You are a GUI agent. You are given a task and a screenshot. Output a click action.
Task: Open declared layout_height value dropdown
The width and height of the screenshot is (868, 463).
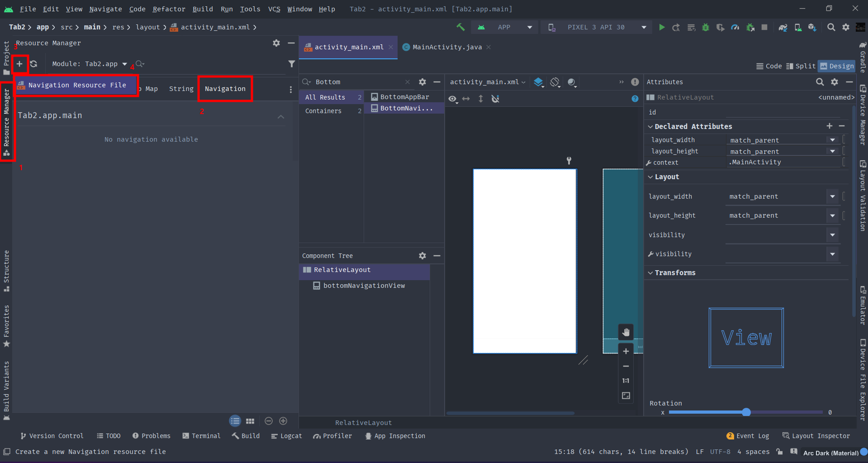[x=832, y=151]
